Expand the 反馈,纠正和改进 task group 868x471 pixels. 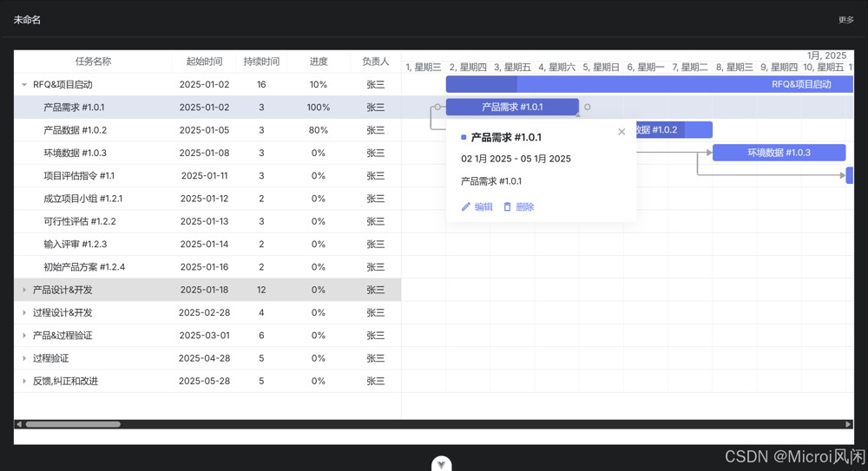(x=23, y=381)
